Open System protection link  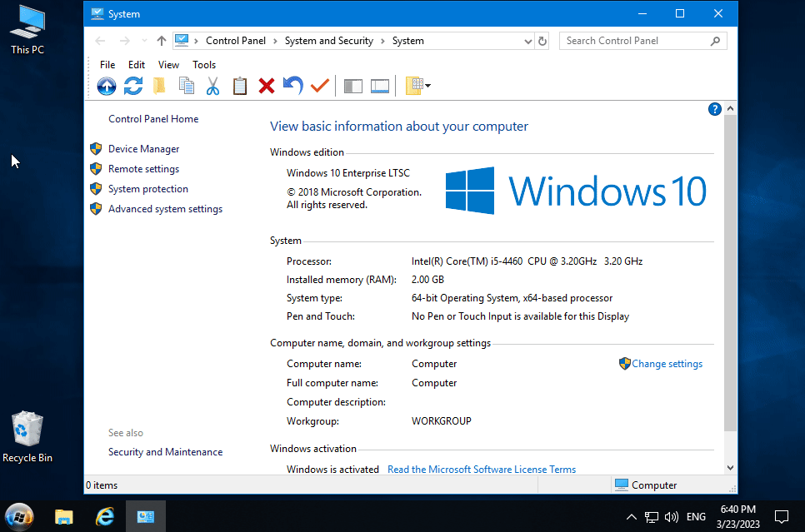(148, 189)
